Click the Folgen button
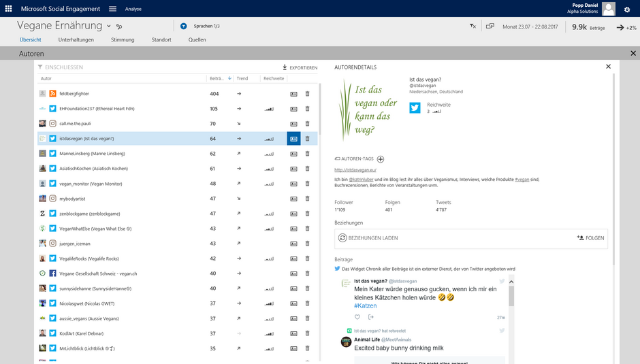The height and width of the screenshot is (364, 640). [590, 238]
